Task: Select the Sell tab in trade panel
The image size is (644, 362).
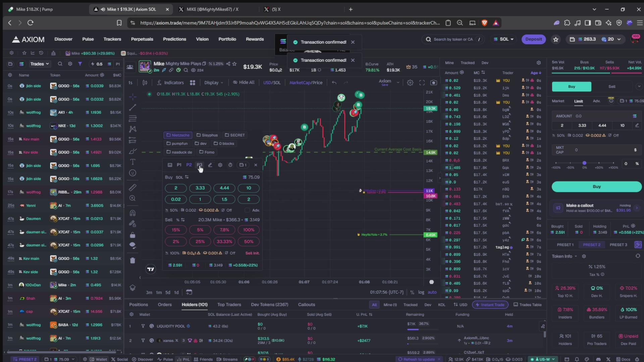Action: [x=612, y=86]
